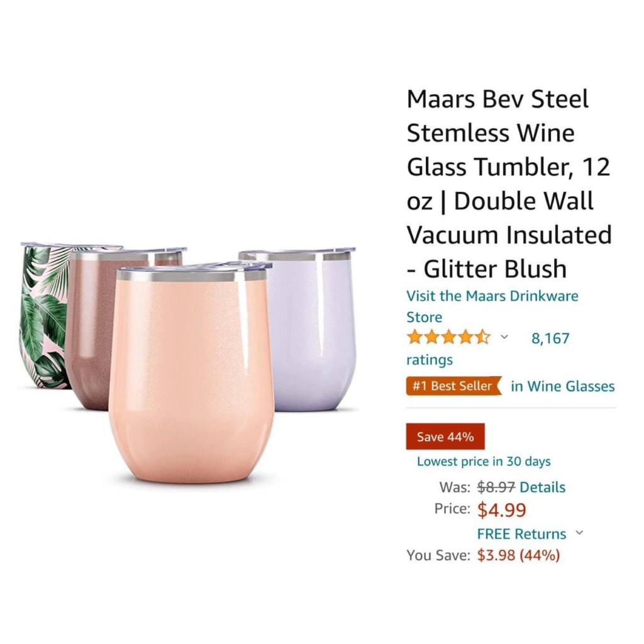Expand the rating breakdown chevron
Screen dimensions: 644x644
504,337
